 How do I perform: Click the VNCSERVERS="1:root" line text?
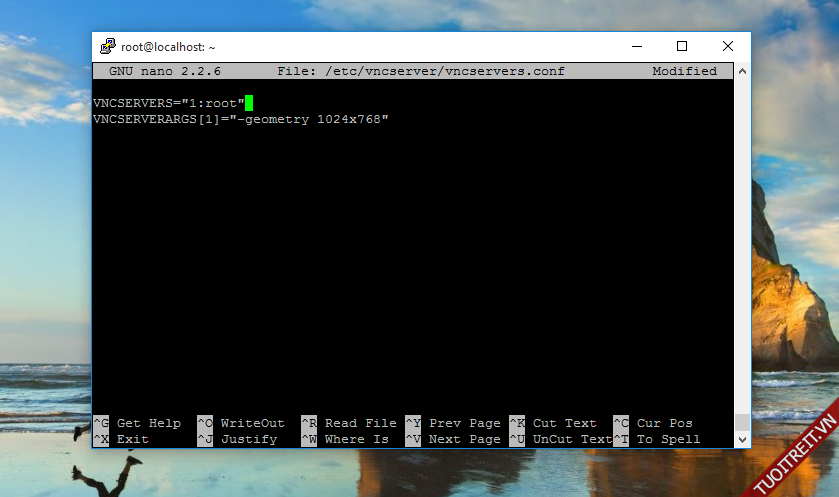[x=168, y=103]
